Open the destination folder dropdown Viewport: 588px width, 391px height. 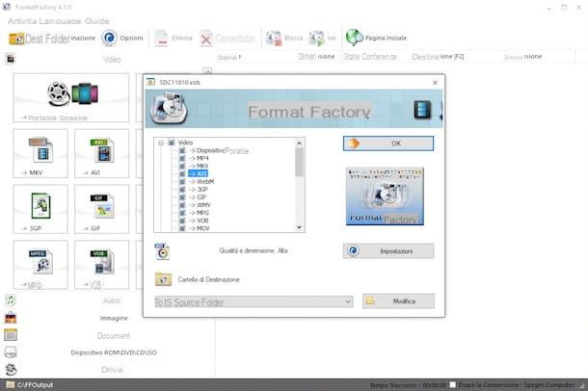348,301
